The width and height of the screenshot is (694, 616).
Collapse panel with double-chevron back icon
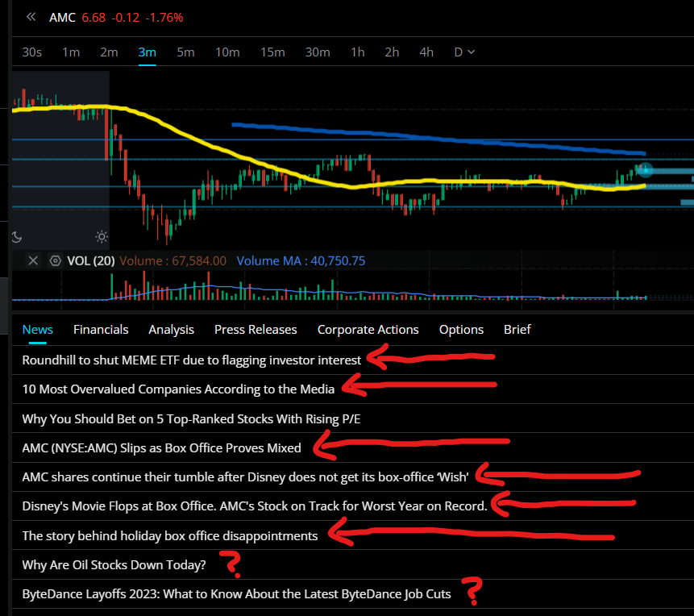pyautogui.click(x=31, y=17)
